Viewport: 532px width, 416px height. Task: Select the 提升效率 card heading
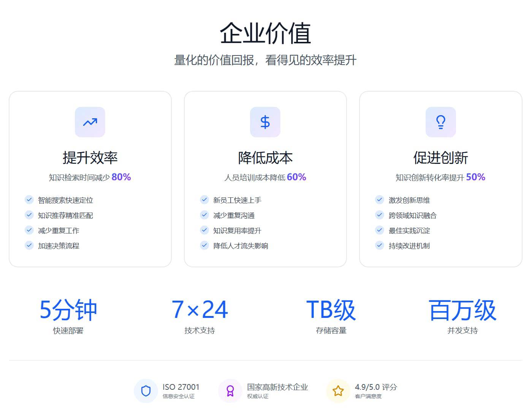(90, 158)
